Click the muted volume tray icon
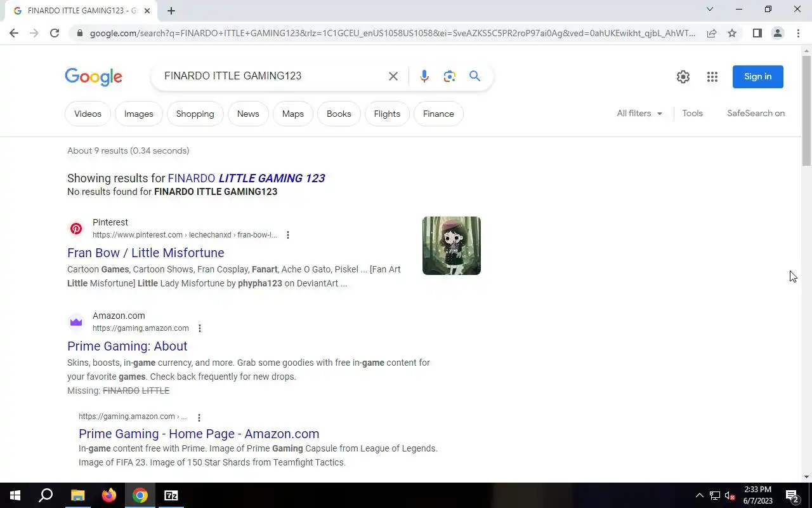The width and height of the screenshot is (812, 508). click(x=730, y=495)
